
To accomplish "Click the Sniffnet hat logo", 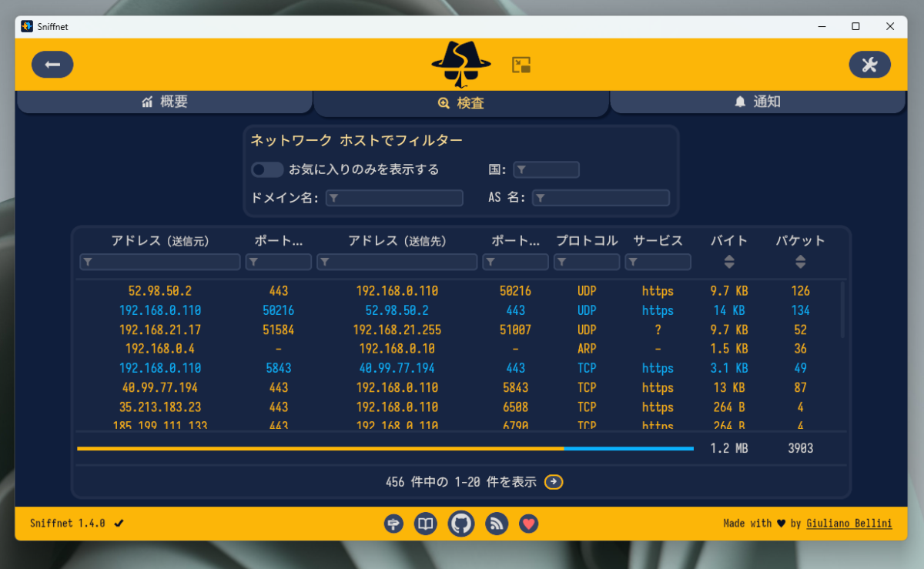I will pos(461,65).
